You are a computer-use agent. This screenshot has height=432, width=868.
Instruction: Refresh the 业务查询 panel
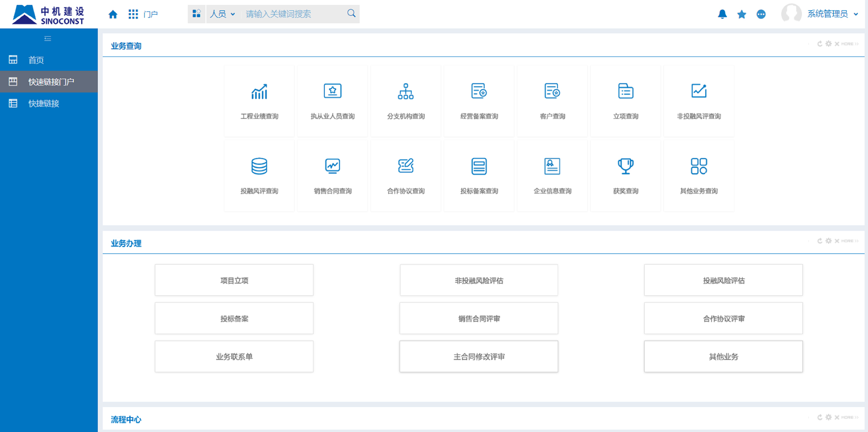coord(819,44)
